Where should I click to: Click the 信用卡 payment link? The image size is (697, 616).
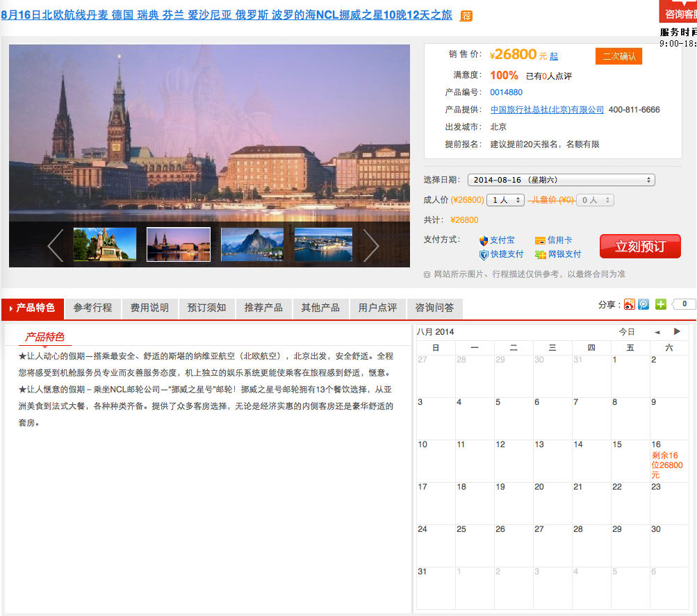point(559,240)
